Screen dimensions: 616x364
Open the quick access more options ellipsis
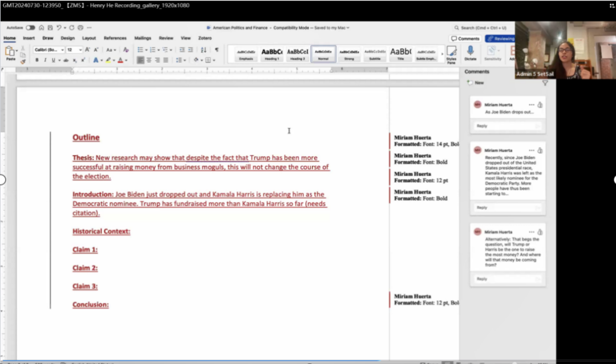pos(89,28)
